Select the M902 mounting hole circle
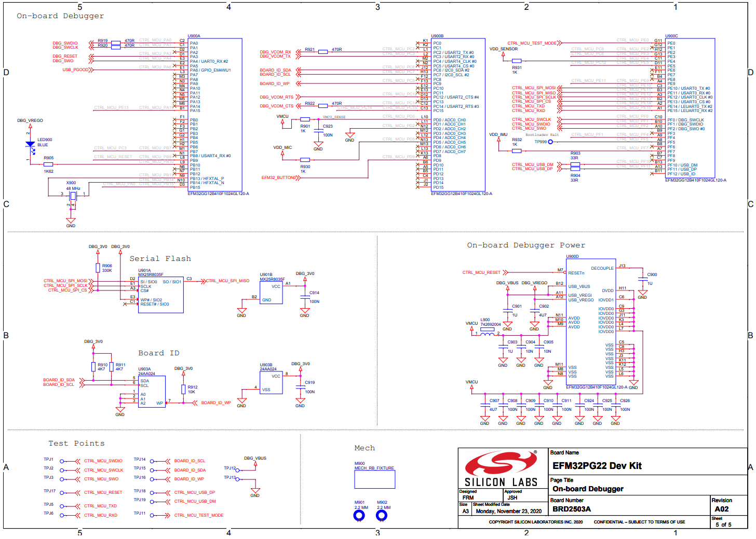 coord(381,516)
